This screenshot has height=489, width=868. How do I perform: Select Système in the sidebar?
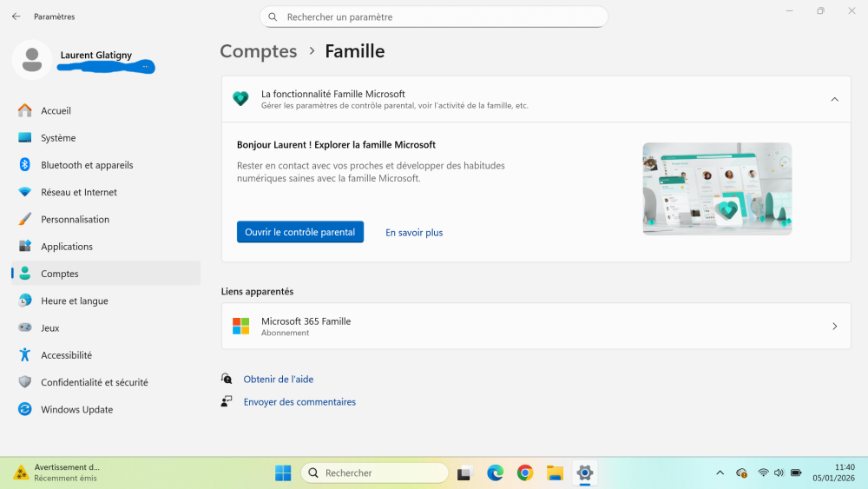(x=58, y=138)
